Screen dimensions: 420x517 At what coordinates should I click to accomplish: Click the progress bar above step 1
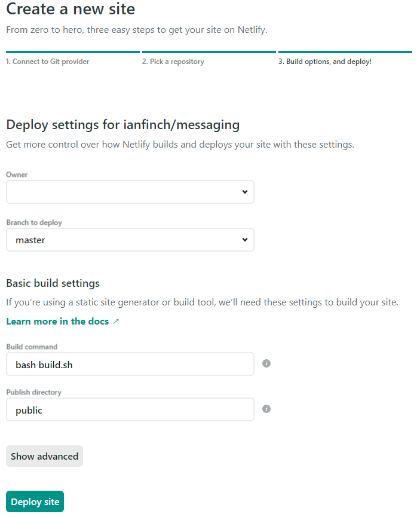click(x=72, y=52)
